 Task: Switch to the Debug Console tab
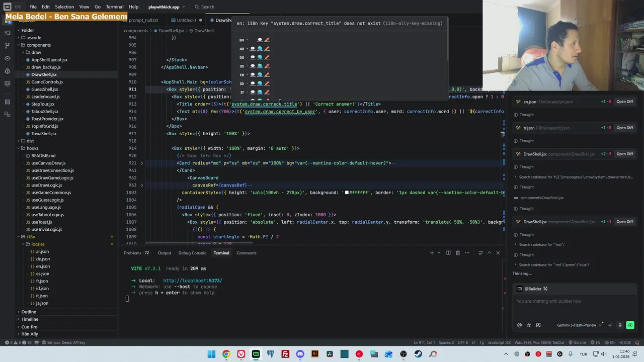click(x=192, y=253)
